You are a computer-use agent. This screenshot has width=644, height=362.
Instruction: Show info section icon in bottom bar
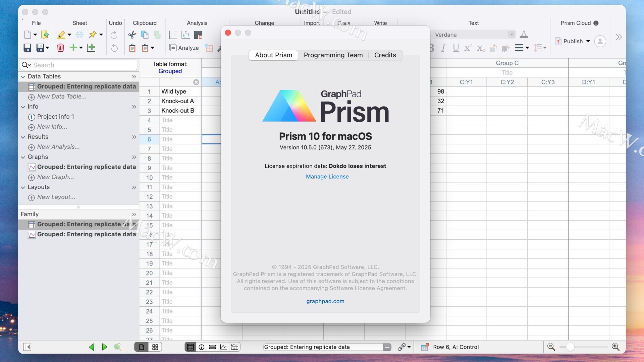coord(201,347)
